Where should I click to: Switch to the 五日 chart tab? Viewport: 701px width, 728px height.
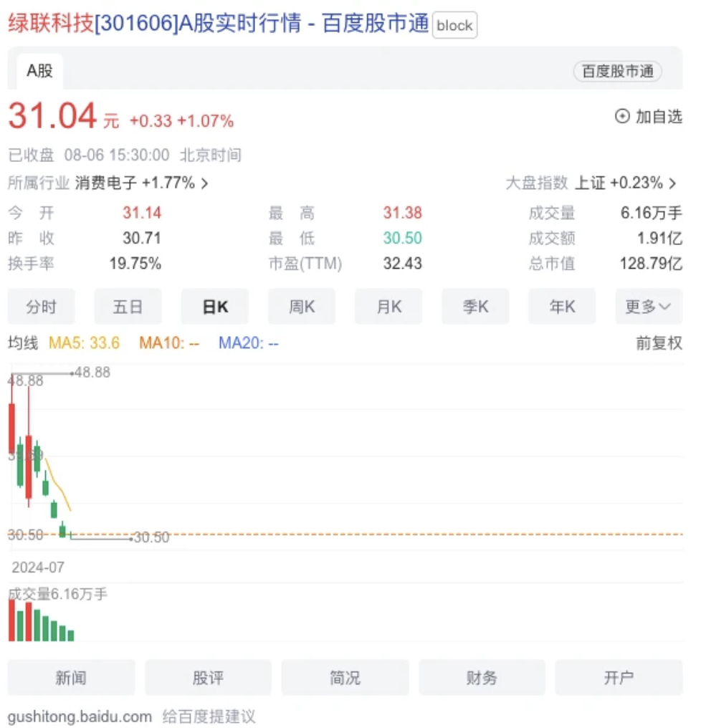tap(128, 307)
